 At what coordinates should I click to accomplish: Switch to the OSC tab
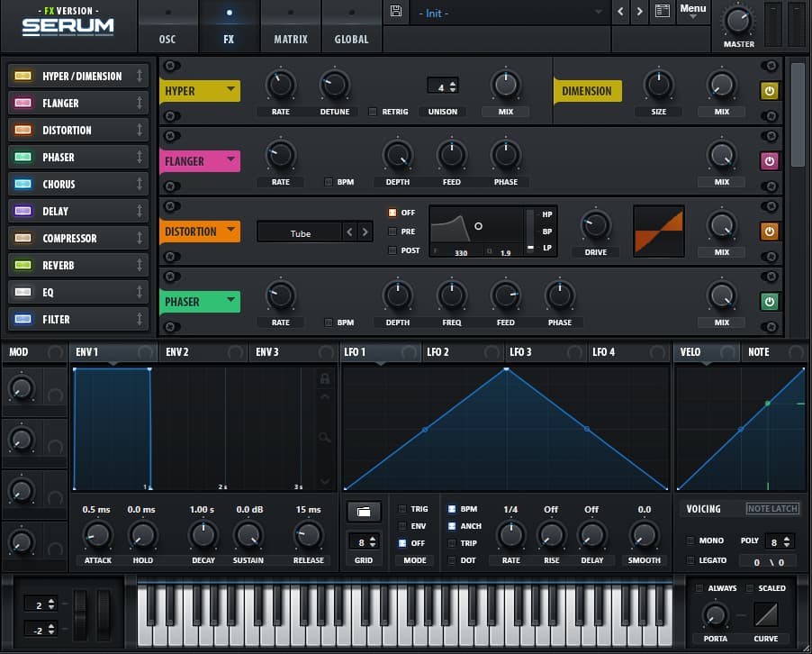(167, 27)
